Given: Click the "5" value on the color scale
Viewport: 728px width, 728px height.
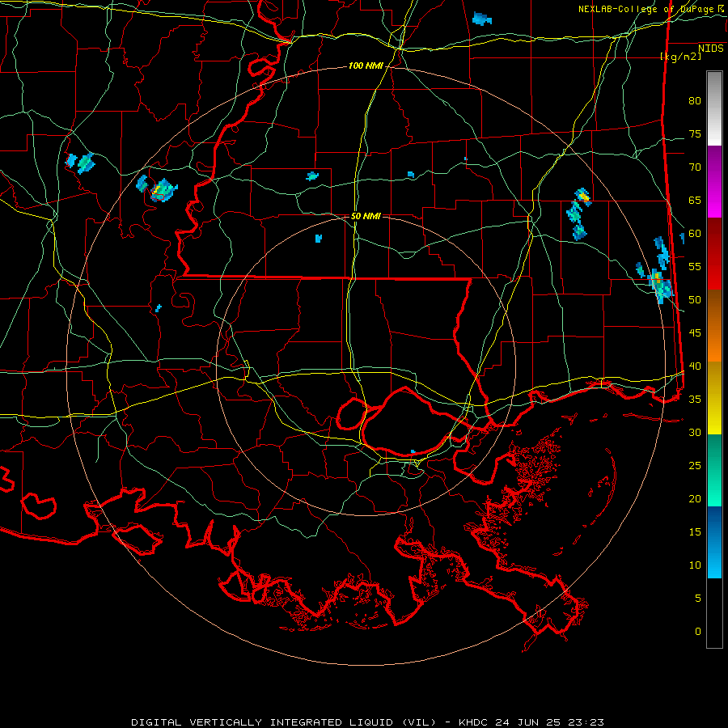Looking at the screenshot, I should [x=698, y=599].
